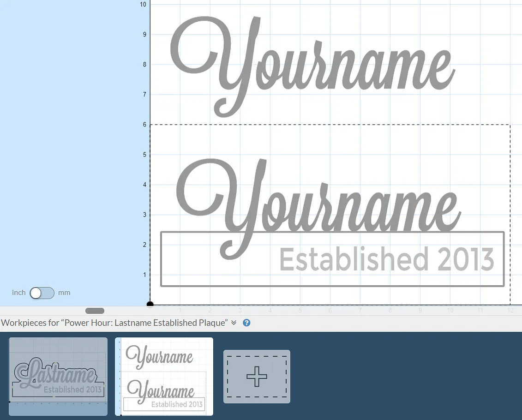Select the "Established 2013" text object
The width and height of the screenshot is (522, 420).
386,260
